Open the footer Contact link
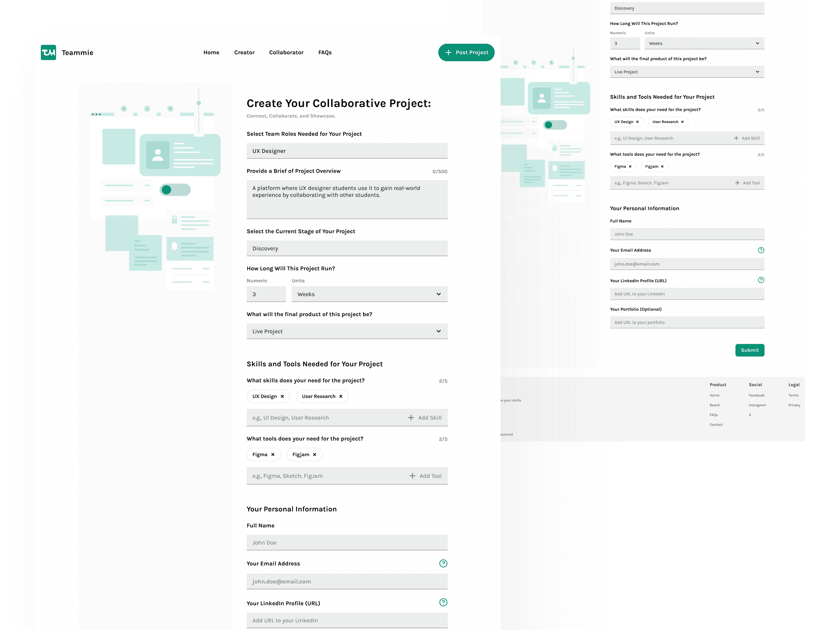Viewport: 840px width, 630px height. 716,425
